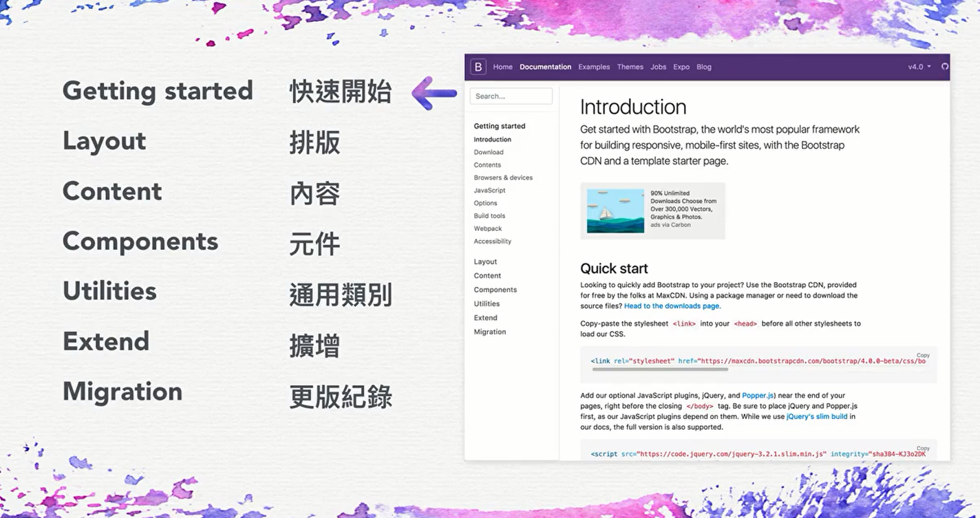The image size is (980, 518).
Task: Click the 快速開始 label on slide
Action: [x=341, y=92]
